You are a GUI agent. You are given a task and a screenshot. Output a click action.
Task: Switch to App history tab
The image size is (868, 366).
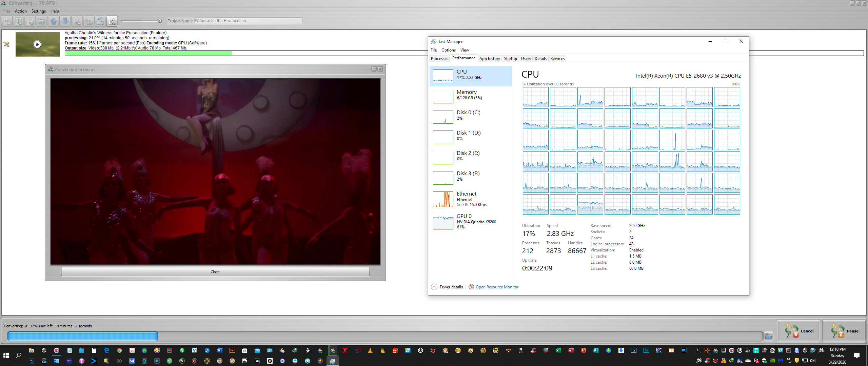point(490,59)
